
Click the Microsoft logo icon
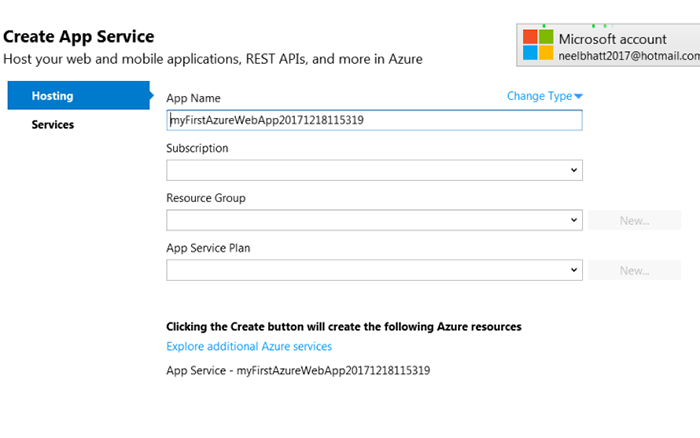pos(537,45)
